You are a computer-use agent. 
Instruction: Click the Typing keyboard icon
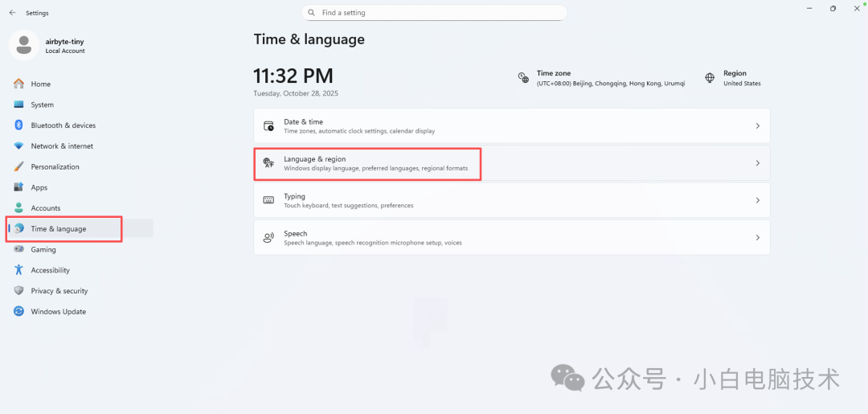point(268,200)
